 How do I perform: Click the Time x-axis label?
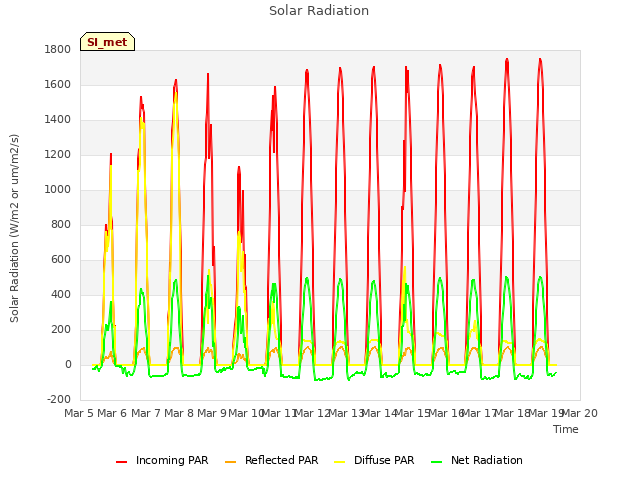(x=566, y=429)
